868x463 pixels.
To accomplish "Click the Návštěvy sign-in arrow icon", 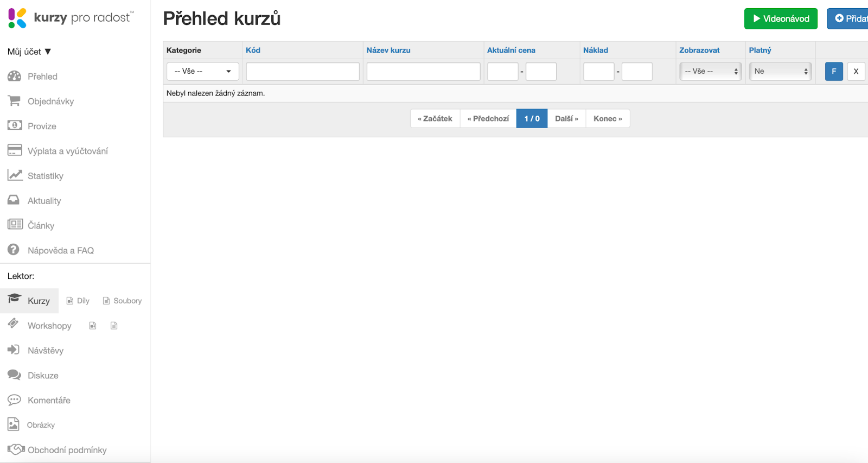I will [x=14, y=350].
